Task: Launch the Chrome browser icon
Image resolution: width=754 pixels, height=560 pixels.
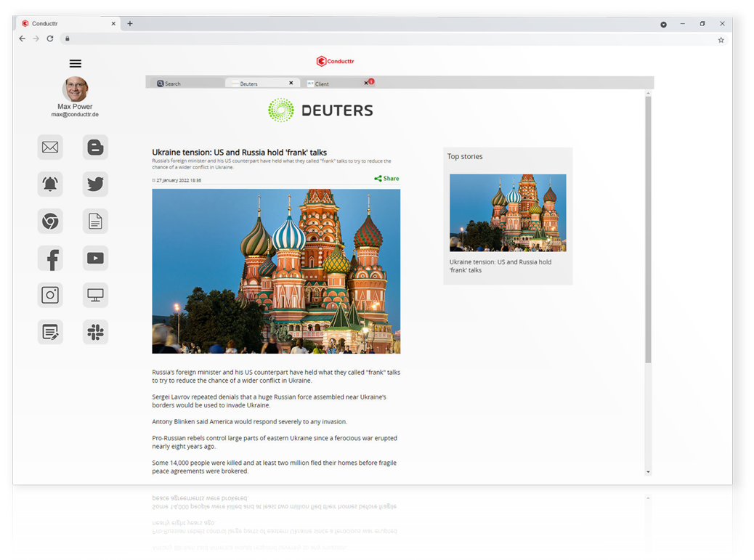Action: [x=49, y=221]
